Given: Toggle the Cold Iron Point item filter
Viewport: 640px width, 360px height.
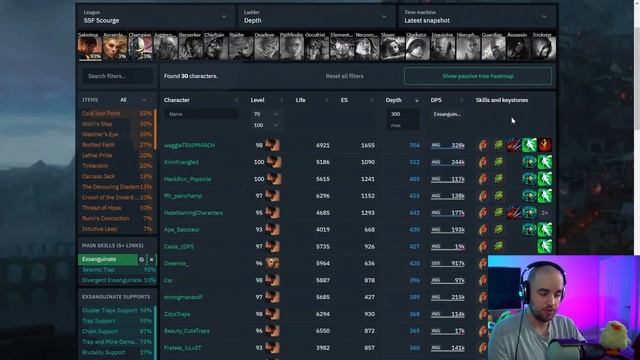Looking at the screenshot, I should [117, 113].
